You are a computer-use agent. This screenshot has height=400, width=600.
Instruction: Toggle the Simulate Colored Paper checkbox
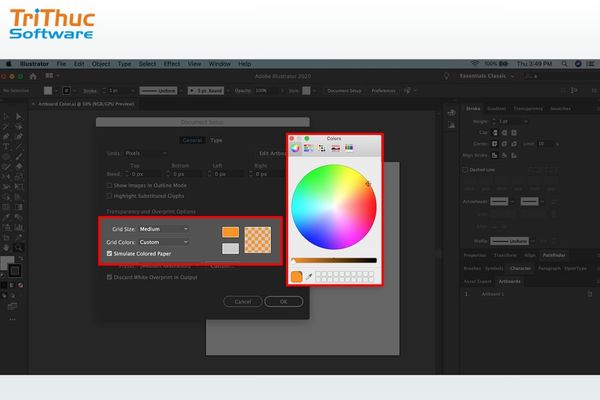[109, 253]
